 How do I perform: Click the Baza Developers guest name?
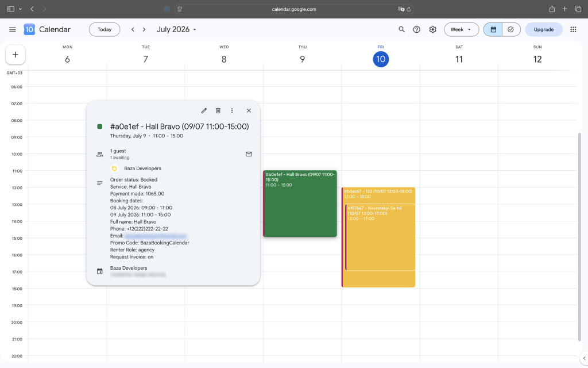142,168
